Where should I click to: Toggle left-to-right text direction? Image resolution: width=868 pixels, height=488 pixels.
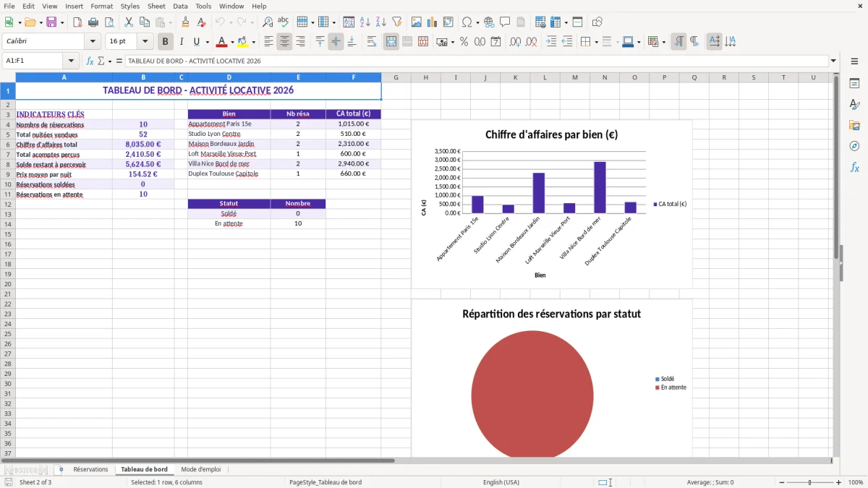(x=678, y=42)
